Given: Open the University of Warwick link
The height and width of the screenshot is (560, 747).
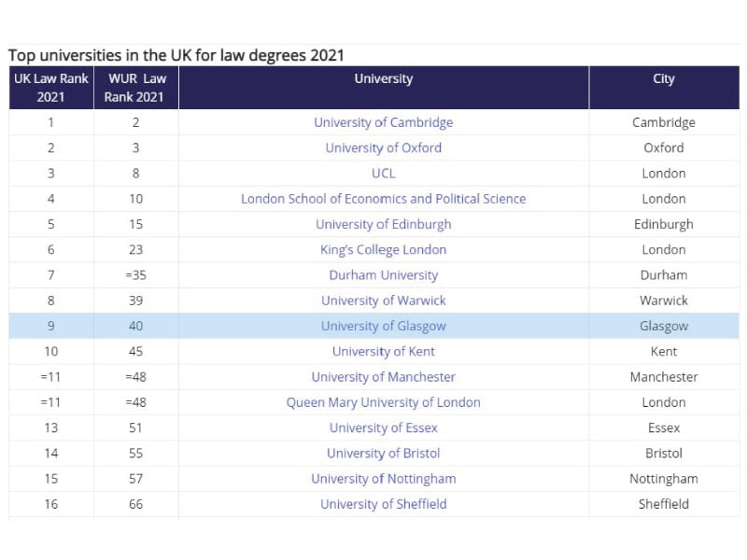Looking at the screenshot, I should click(x=383, y=301).
